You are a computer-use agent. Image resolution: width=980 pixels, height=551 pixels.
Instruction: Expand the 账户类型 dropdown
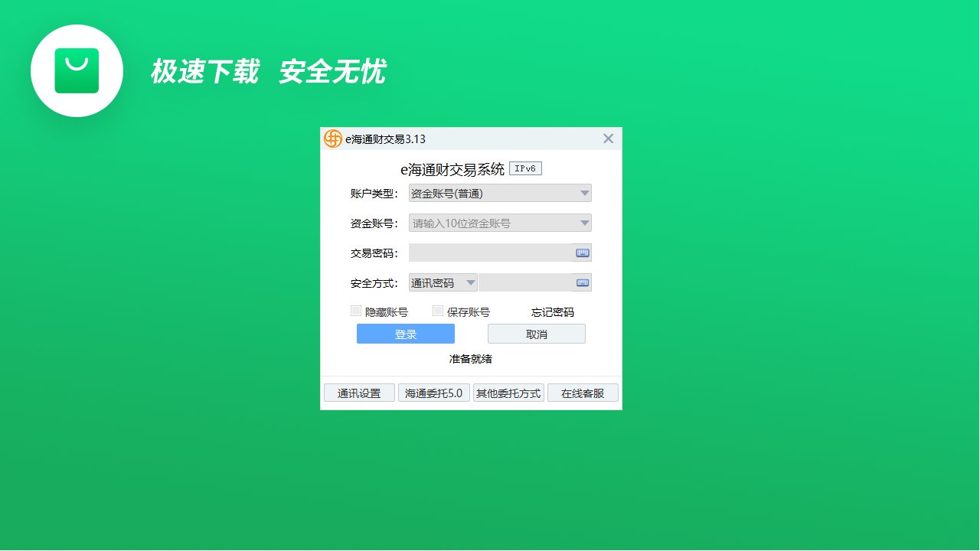pyautogui.click(x=585, y=194)
